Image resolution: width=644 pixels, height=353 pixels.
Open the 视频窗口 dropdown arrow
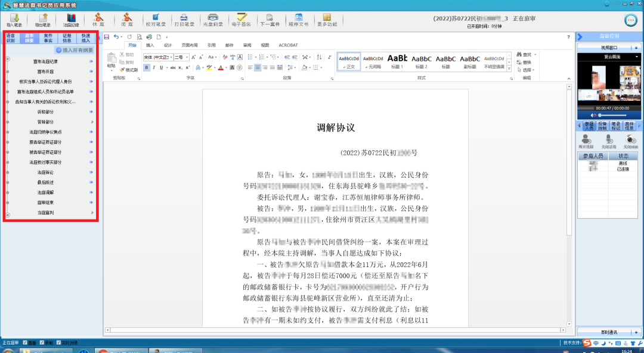click(637, 48)
